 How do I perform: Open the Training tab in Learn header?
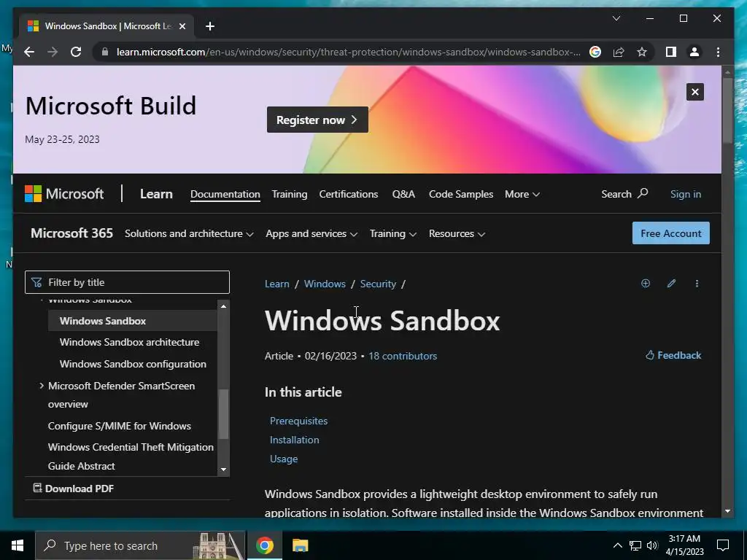pyautogui.click(x=290, y=194)
